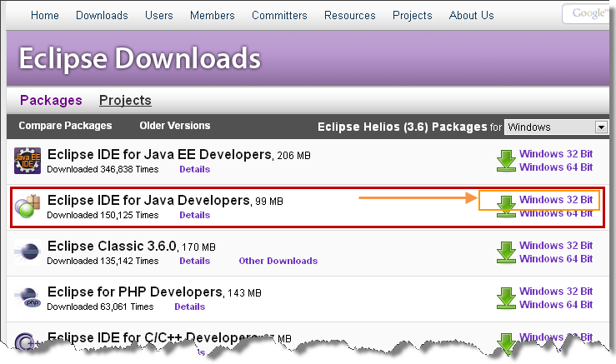Image resolution: width=616 pixels, height=364 pixels.
Task: Open Details for Eclipse for PHP Developers
Action: (x=190, y=307)
